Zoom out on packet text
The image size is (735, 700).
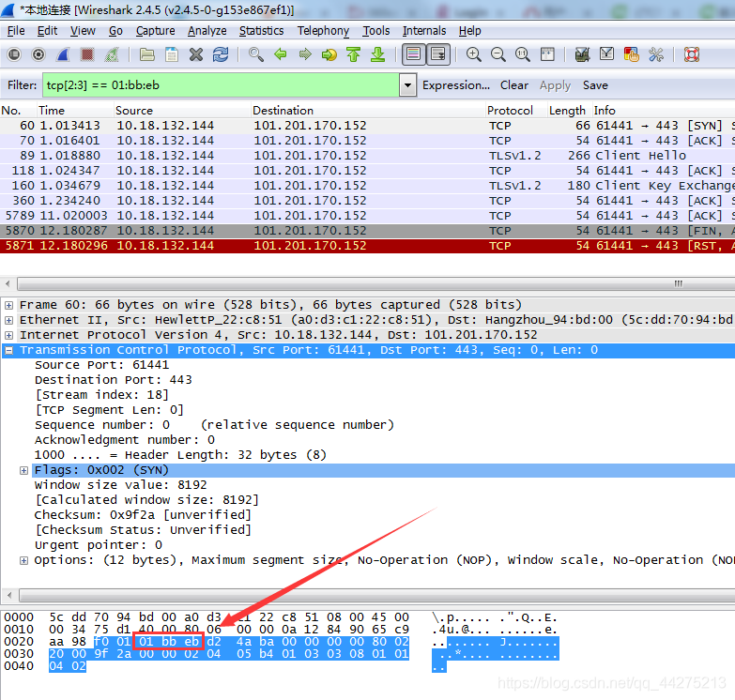[498, 54]
